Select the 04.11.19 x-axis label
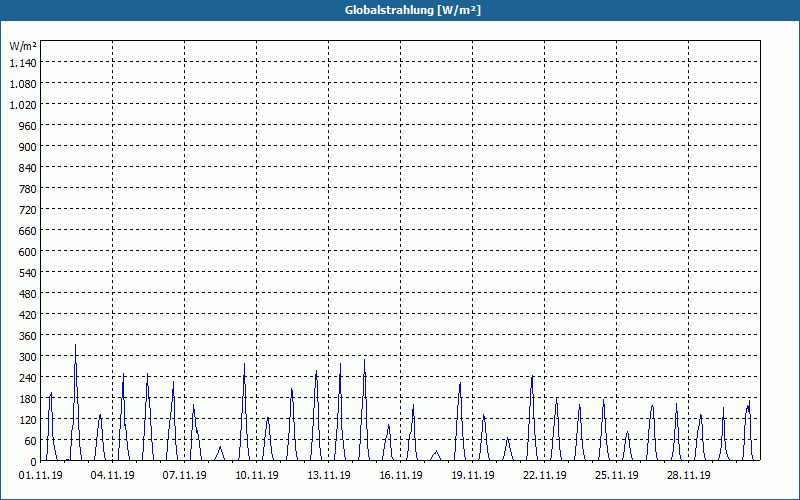The height and width of the screenshot is (500, 800). (x=113, y=476)
